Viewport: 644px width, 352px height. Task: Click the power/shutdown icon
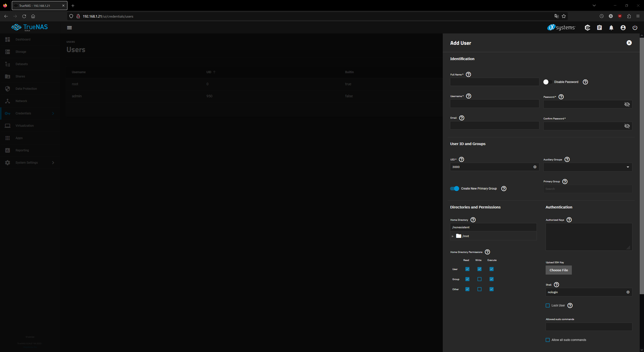click(635, 28)
